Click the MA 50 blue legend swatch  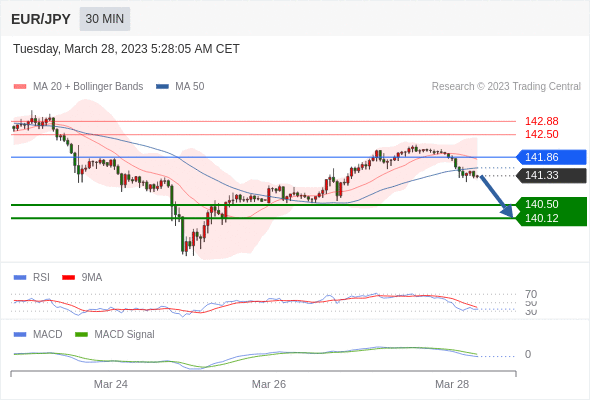[162, 87]
